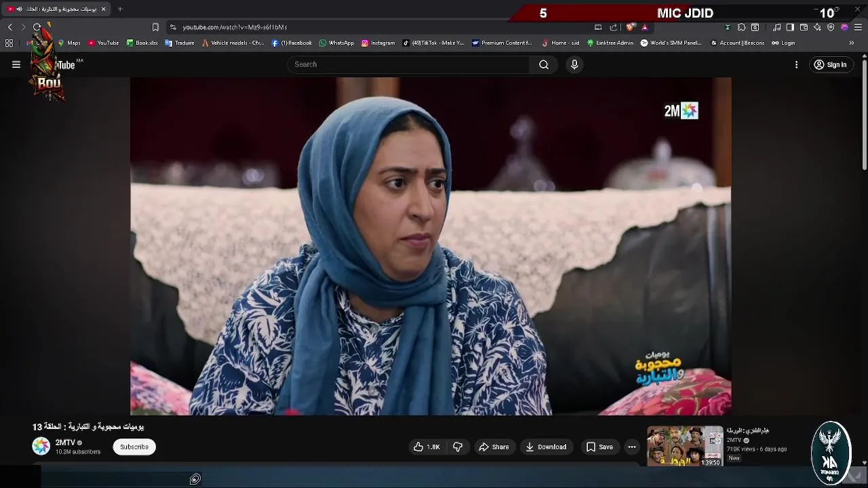The image size is (868, 488).
Task: Open a new tab with plus button
Action: (120, 9)
